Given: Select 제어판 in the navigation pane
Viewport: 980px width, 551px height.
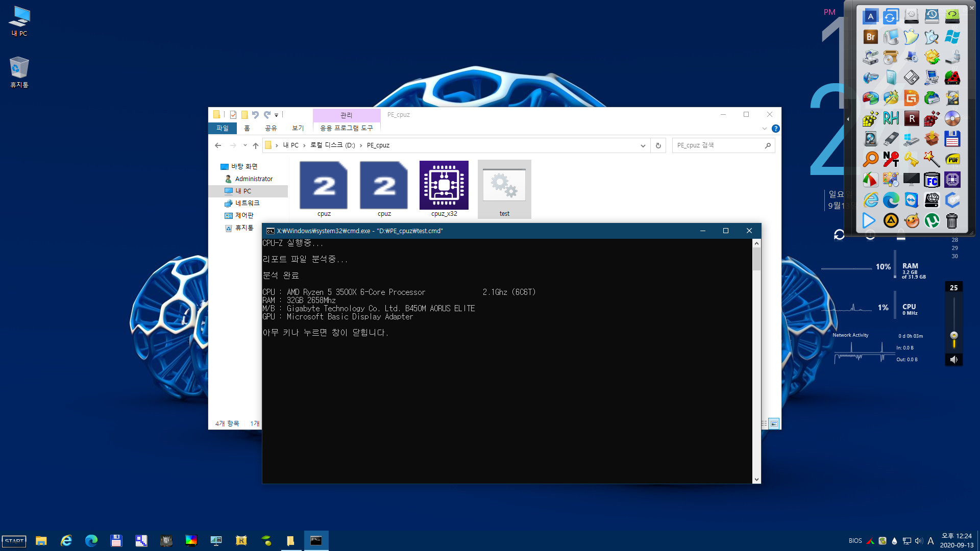Looking at the screenshot, I should click(244, 216).
